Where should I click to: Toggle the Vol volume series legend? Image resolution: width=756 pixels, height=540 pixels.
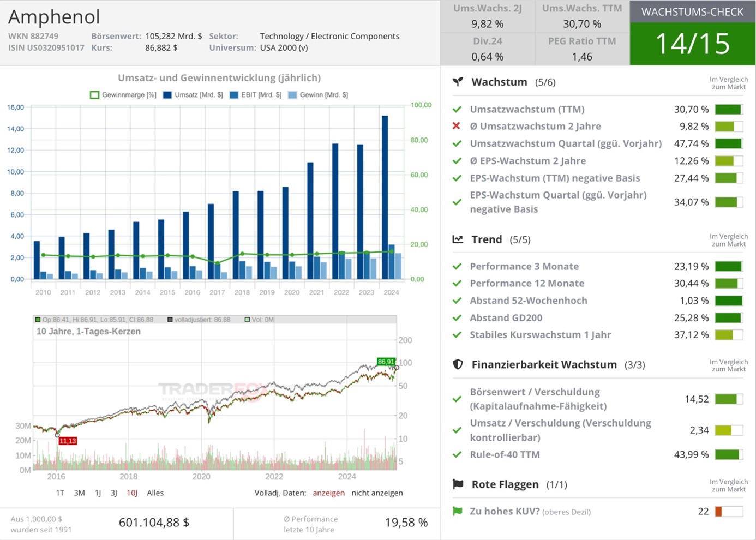(259, 320)
